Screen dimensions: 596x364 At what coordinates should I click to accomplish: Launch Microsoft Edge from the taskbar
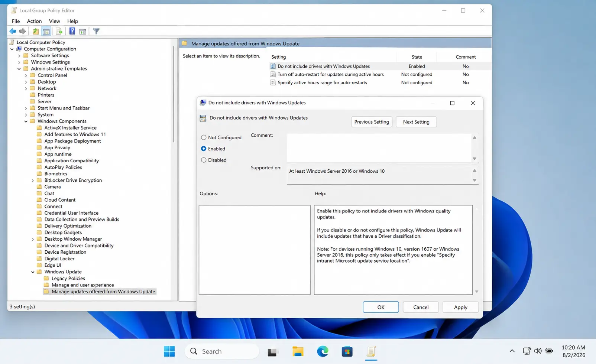point(323,351)
